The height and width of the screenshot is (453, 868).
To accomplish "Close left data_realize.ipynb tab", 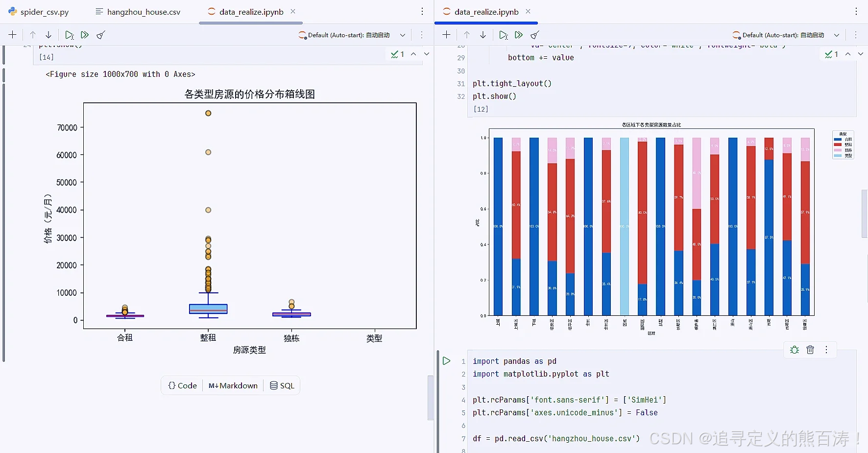I will (x=293, y=11).
